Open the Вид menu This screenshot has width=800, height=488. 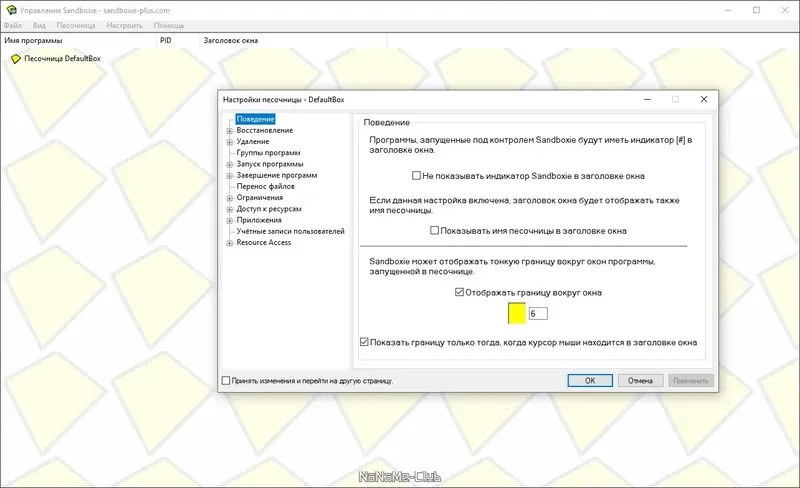pyautogui.click(x=39, y=25)
